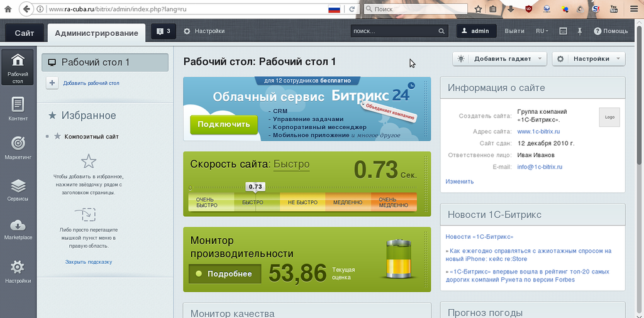Expand the Добавить гаджет dropdown
This screenshot has height=318, width=644.
499,58
